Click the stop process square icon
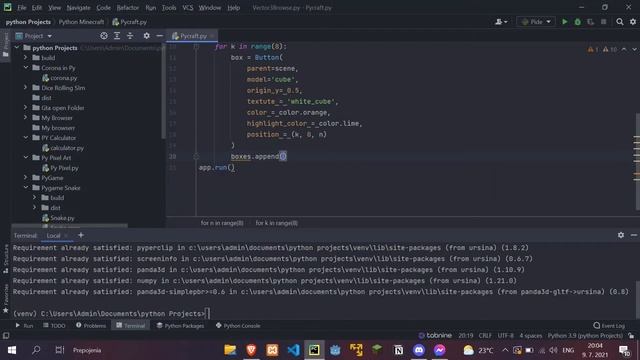The width and height of the screenshot is (640, 360). [x=603, y=22]
